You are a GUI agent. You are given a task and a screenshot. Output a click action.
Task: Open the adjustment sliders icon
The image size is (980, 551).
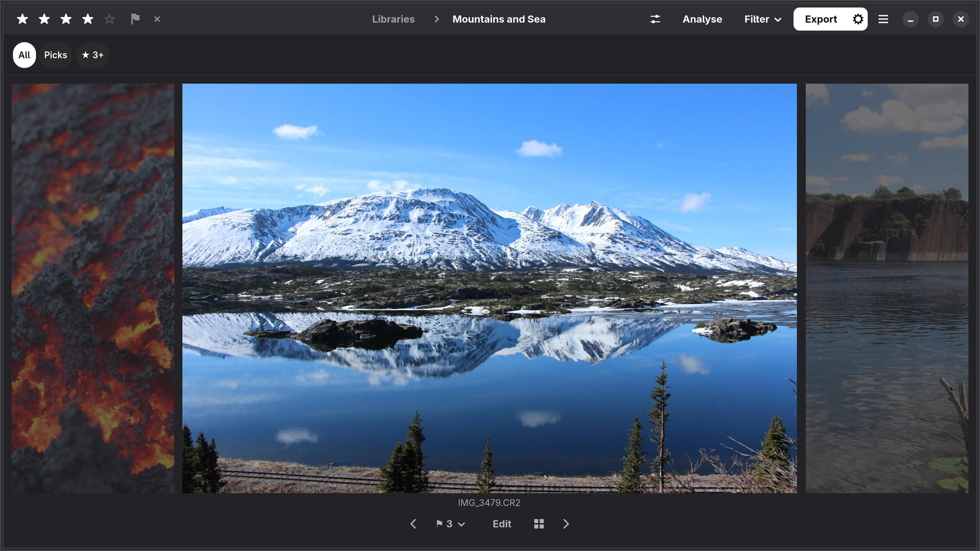tap(655, 19)
